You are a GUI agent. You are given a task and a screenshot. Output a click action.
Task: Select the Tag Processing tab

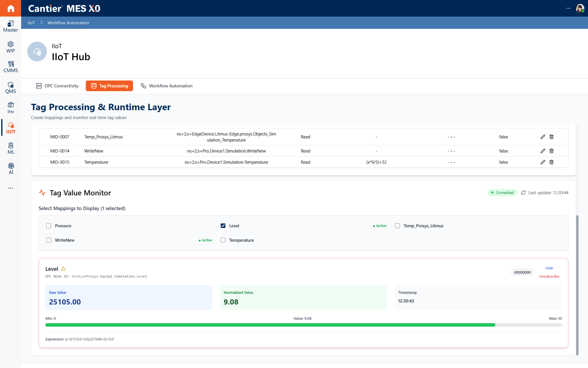pos(109,86)
